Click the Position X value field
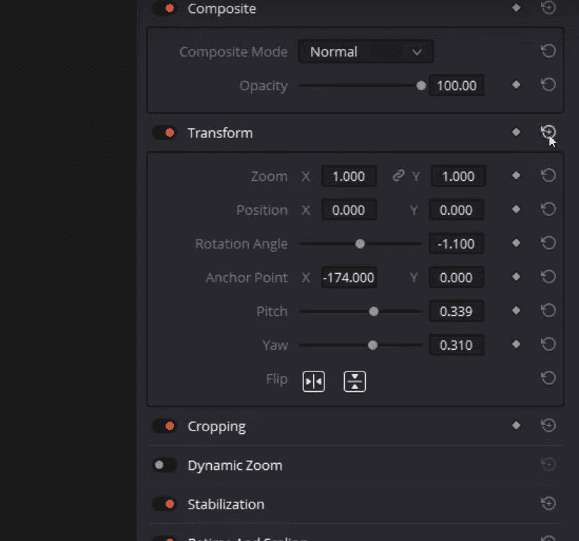The width and height of the screenshot is (579, 541). [349, 210]
